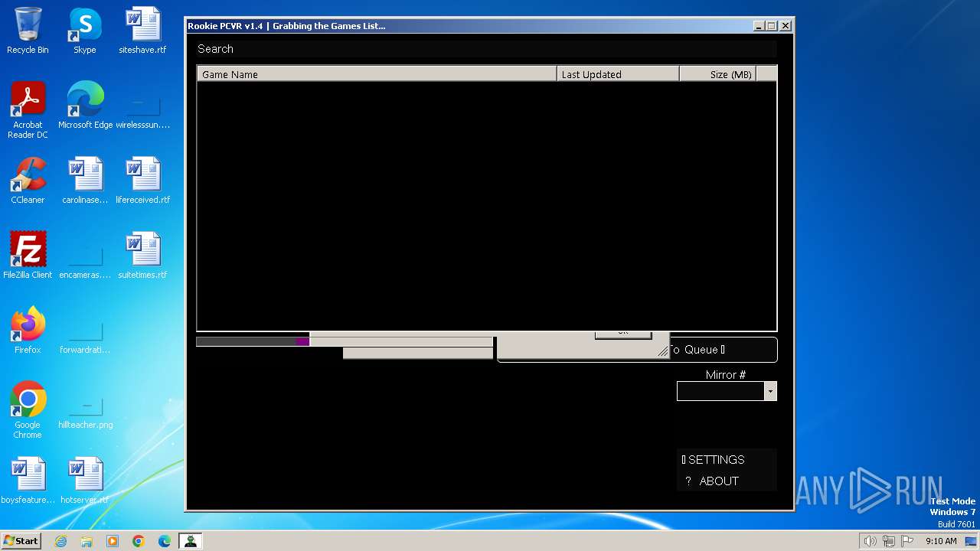Select the boysfeature document icon

coord(28,481)
